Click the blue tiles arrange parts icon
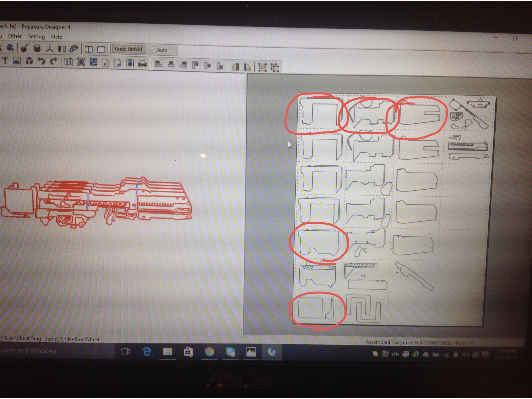 tap(93, 63)
